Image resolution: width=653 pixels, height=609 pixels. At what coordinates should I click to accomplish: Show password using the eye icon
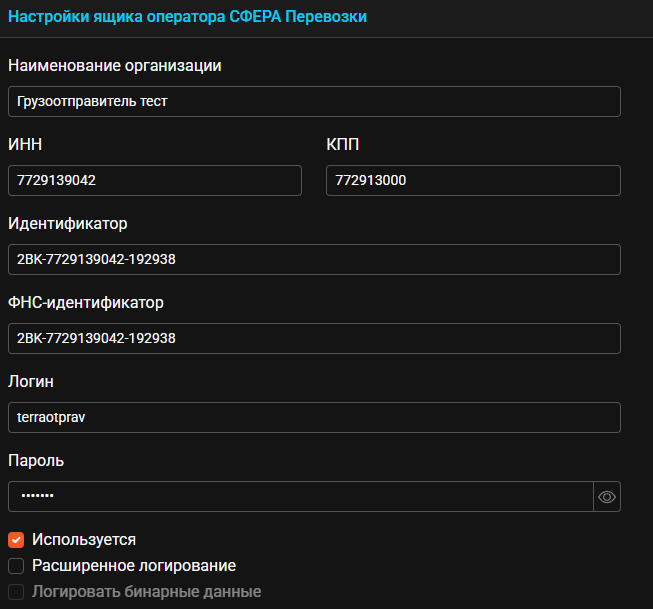click(607, 497)
